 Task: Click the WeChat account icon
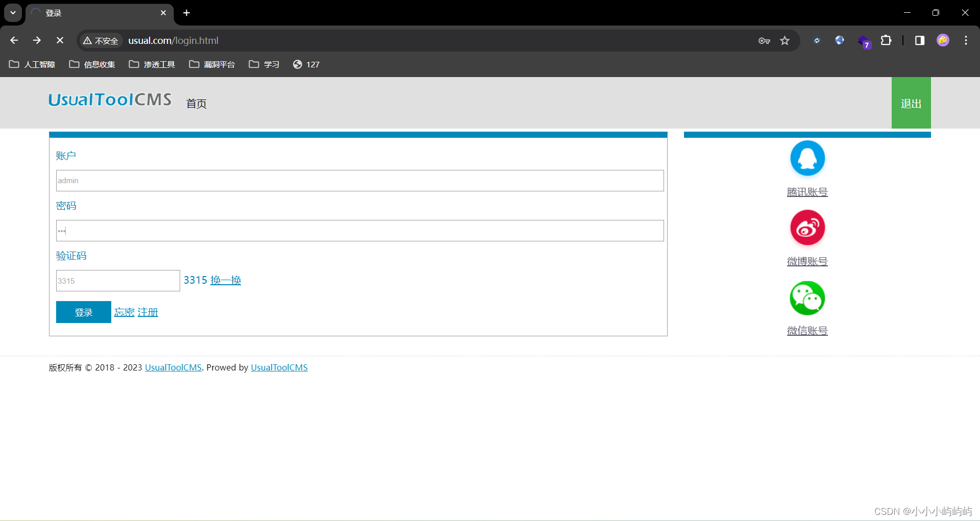pyautogui.click(x=807, y=298)
